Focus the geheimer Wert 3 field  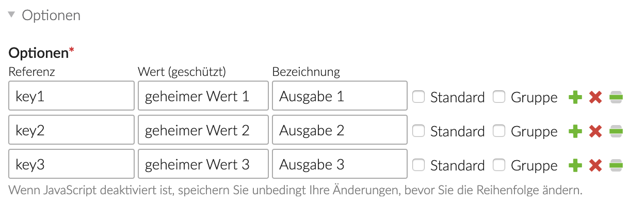203,165
